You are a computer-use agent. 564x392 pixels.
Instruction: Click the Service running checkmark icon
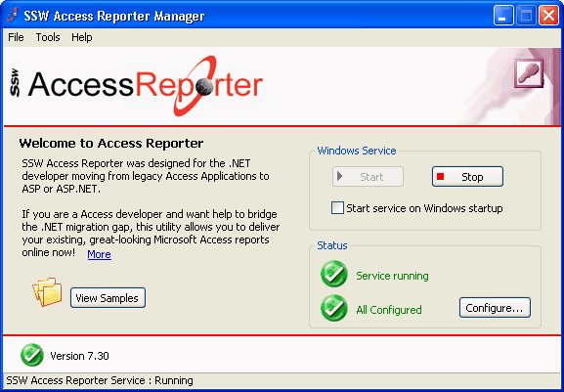[333, 275]
